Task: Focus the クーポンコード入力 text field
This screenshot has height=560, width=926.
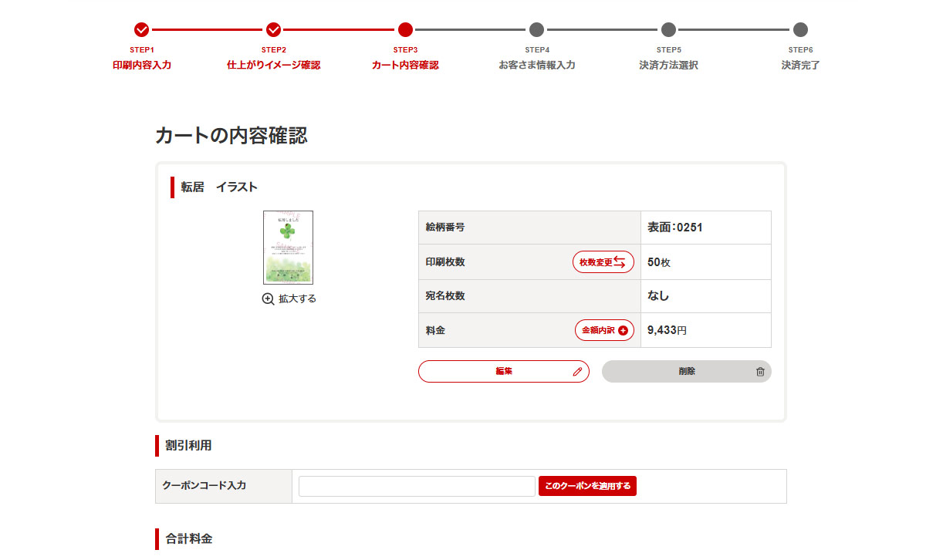Action: [417, 486]
